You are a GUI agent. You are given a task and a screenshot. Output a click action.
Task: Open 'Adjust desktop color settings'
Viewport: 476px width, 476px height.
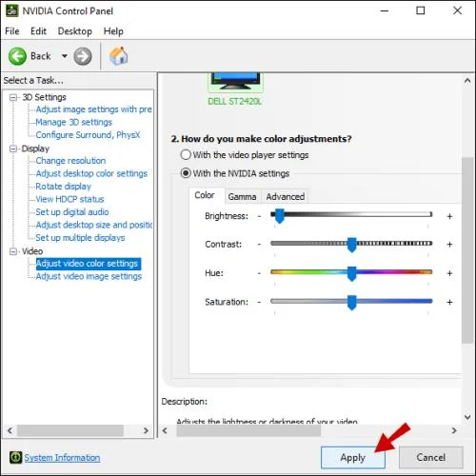(91, 173)
